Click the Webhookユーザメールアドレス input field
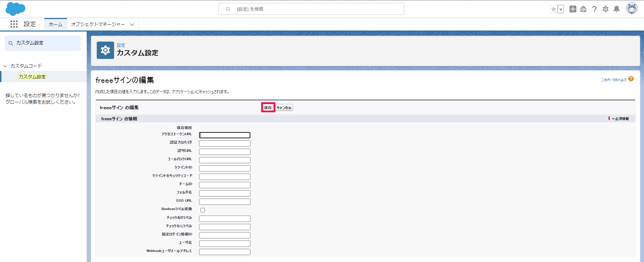644x262 pixels. click(x=225, y=252)
